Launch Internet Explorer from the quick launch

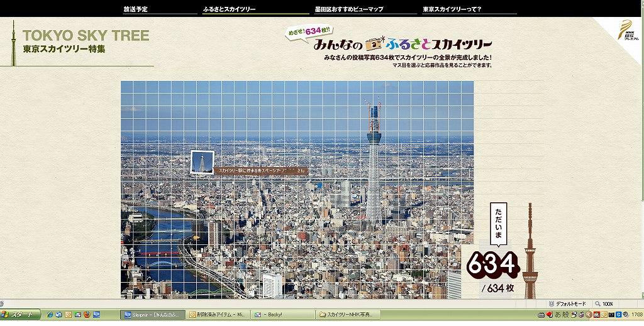coord(50,315)
